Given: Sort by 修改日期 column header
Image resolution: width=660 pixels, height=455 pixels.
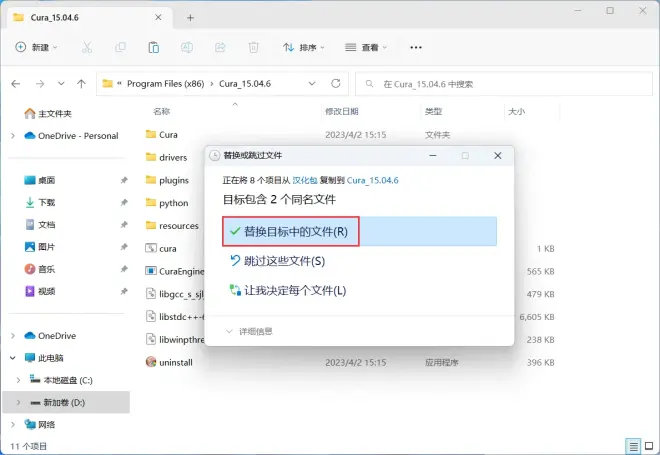Looking at the screenshot, I should click(x=341, y=111).
